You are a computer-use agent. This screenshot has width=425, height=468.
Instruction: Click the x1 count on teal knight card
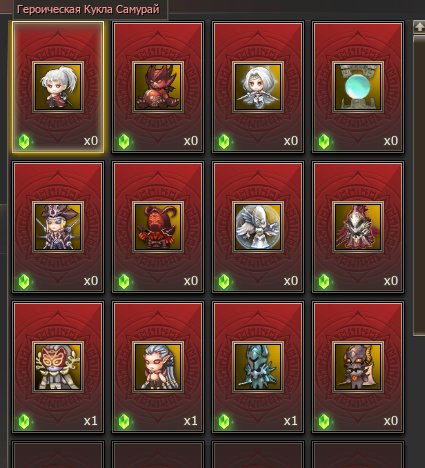pyautogui.click(x=291, y=421)
